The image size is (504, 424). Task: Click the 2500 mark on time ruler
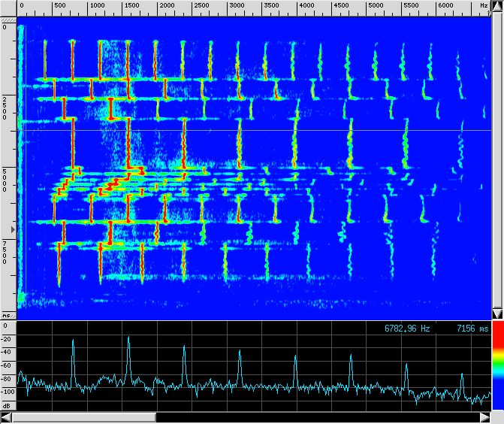tap(6, 103)
